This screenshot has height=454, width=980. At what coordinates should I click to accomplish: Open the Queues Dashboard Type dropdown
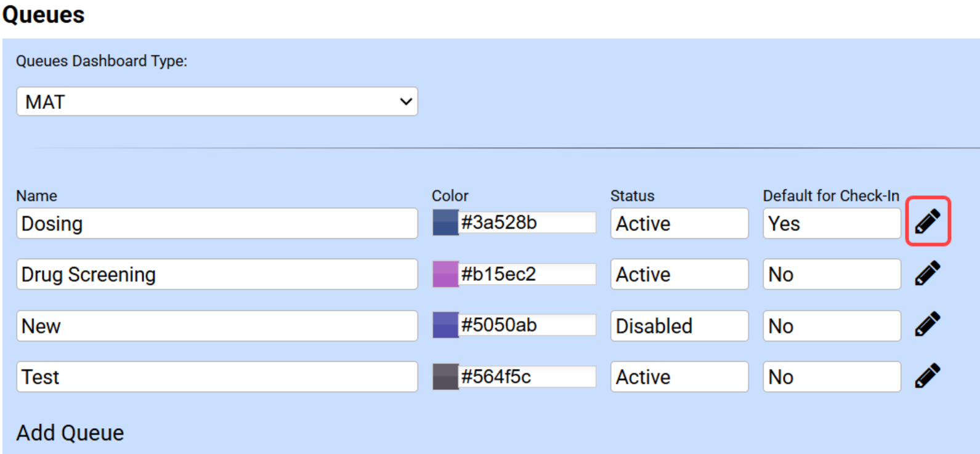tap(217, 102)
